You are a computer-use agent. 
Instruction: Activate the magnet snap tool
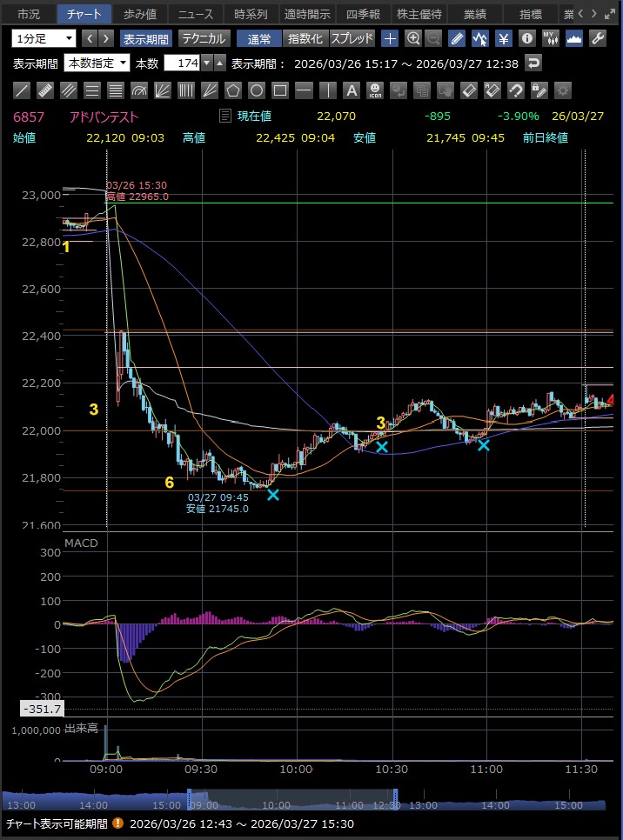(515, 90)
